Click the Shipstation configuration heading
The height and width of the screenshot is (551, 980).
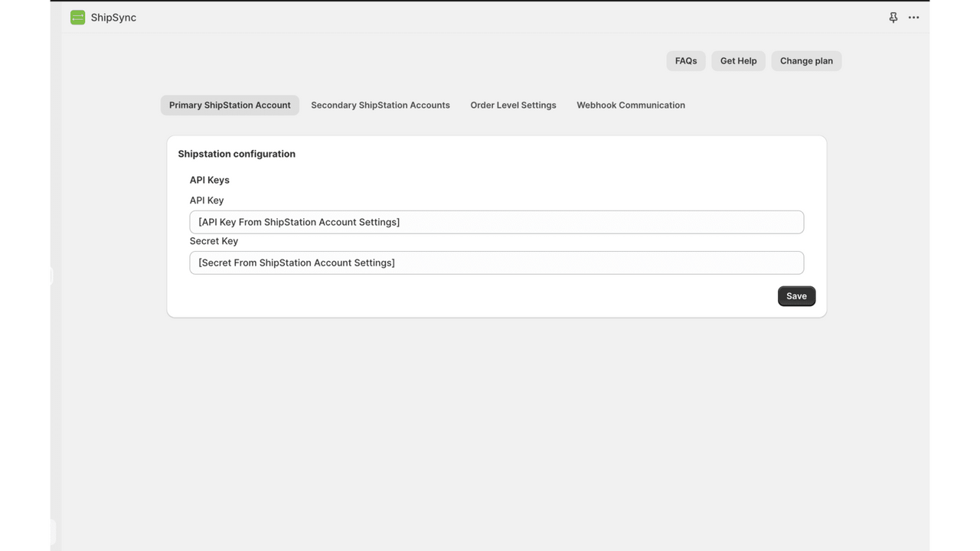pos(237,154)
